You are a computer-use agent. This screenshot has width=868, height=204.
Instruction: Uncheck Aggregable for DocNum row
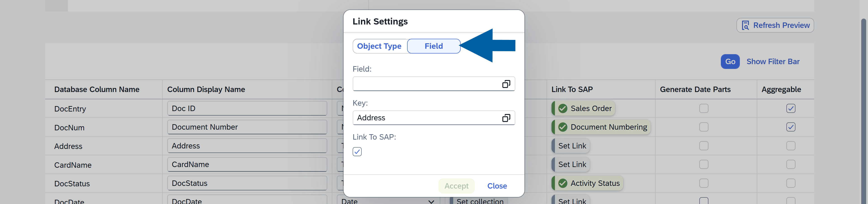point(790,127)
